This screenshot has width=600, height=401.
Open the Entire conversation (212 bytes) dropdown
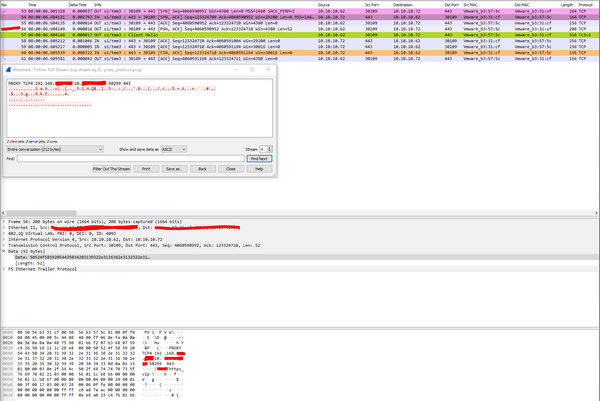click(55, 149)
